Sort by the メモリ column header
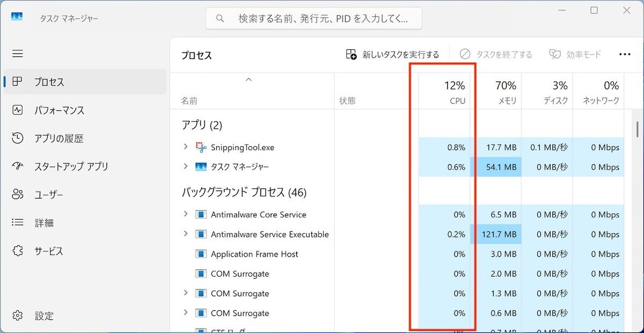 point(495,91)
